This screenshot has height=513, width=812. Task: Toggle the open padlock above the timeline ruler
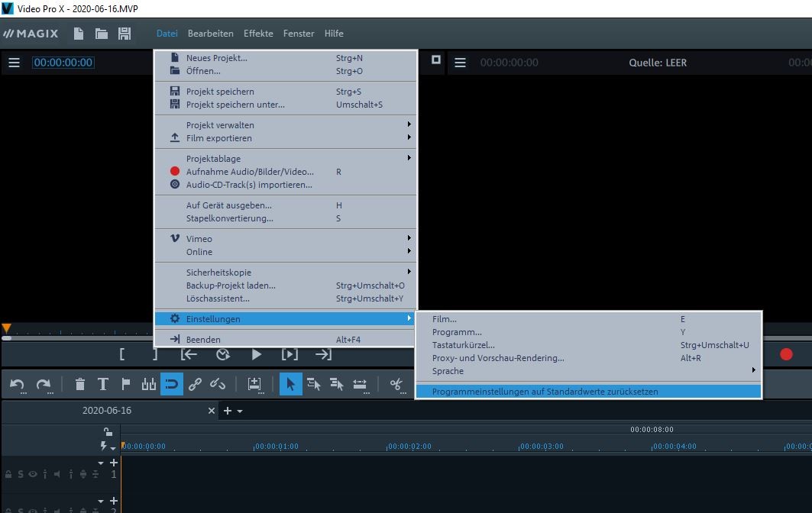[x=108, y=432]
